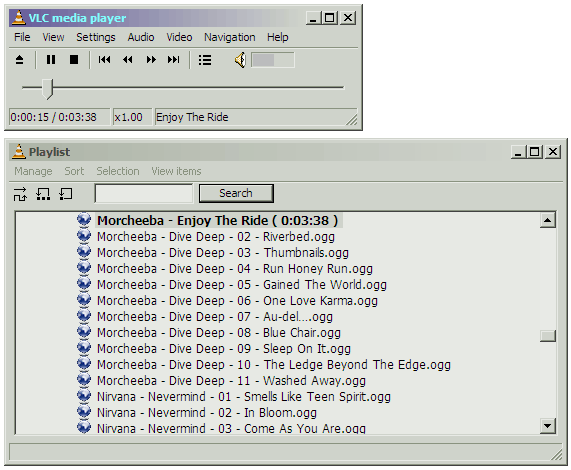Viewport: 571px width, 470px height.
Task: Toggle repeat all playlist icon
Action: 43,194
